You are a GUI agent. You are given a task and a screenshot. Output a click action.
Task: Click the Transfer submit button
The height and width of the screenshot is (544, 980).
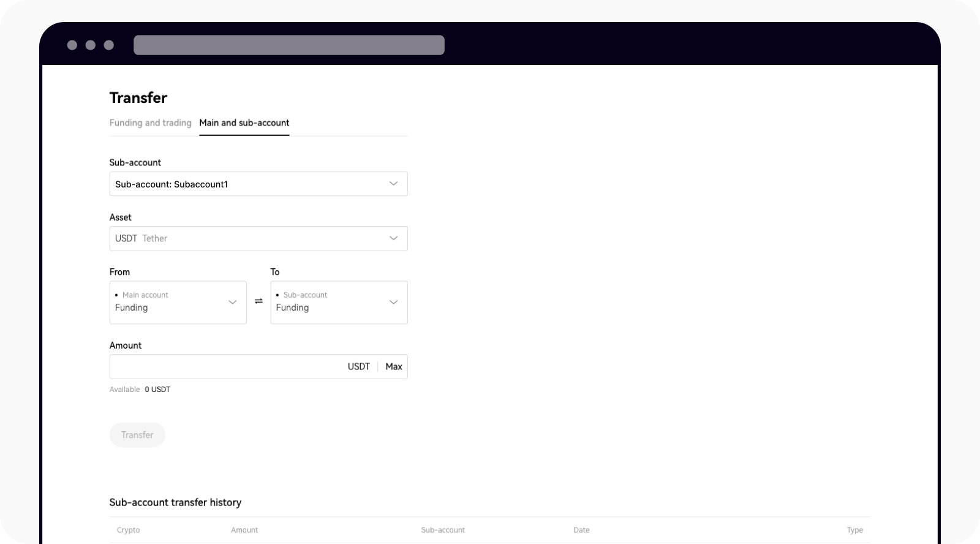point(137,435)
